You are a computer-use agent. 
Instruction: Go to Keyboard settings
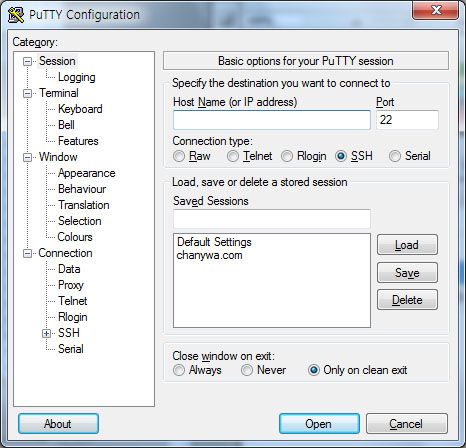pos(80,109)
